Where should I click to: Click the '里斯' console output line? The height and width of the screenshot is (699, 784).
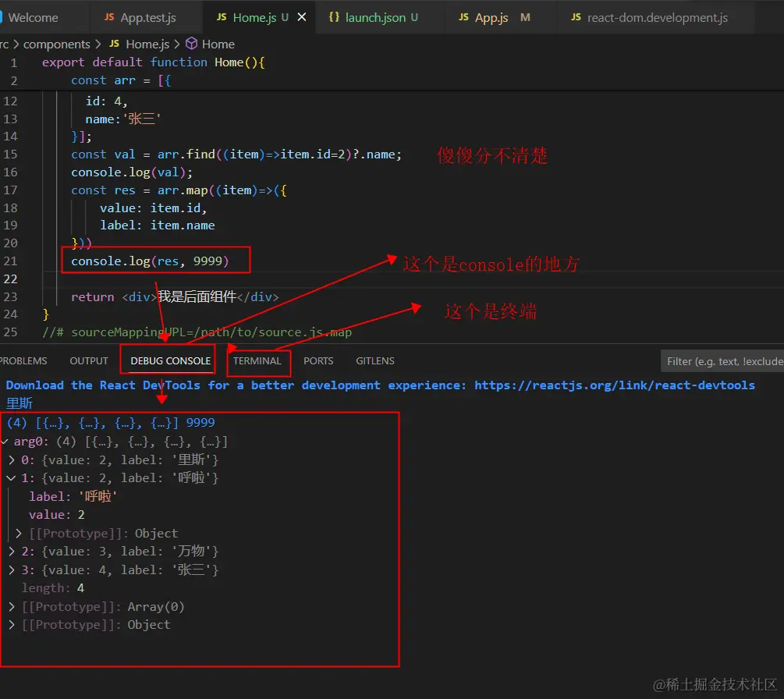tap(20, 403)
